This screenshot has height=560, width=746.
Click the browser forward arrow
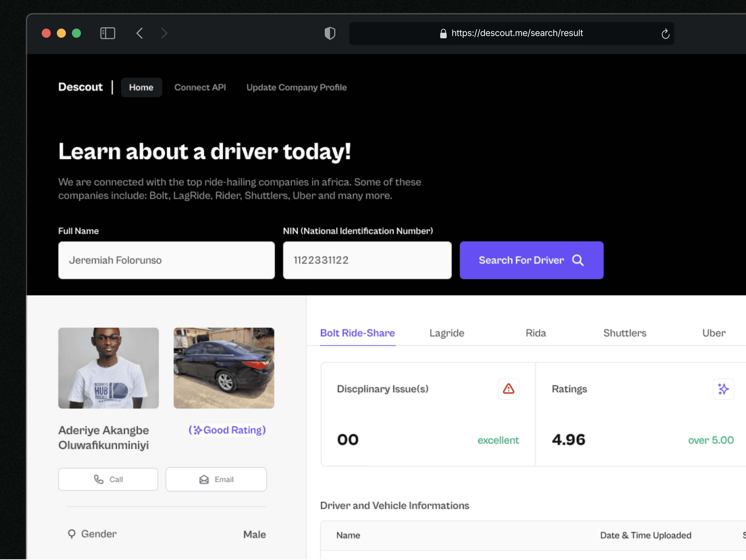[164, 33]
